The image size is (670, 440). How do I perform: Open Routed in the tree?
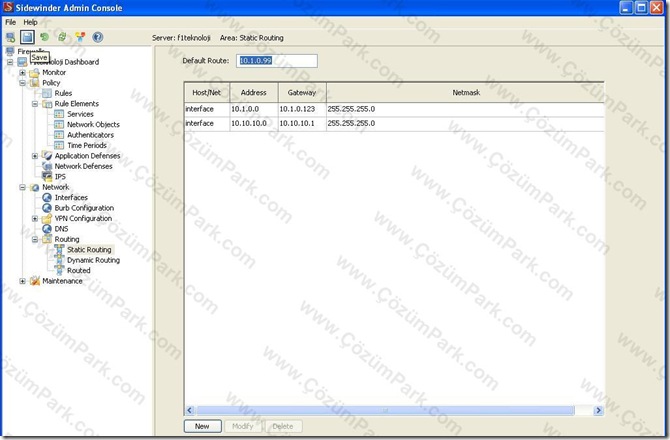coord(79,270)
